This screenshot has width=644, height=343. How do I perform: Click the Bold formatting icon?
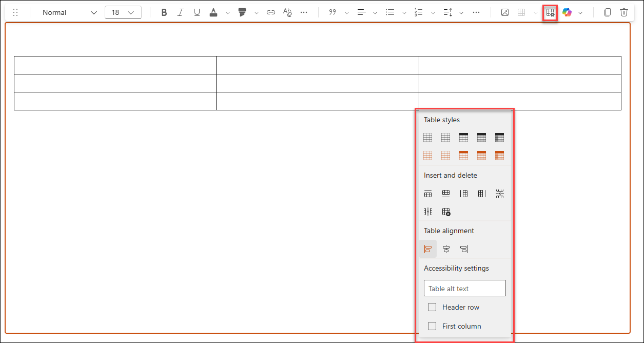coord(164,13)
